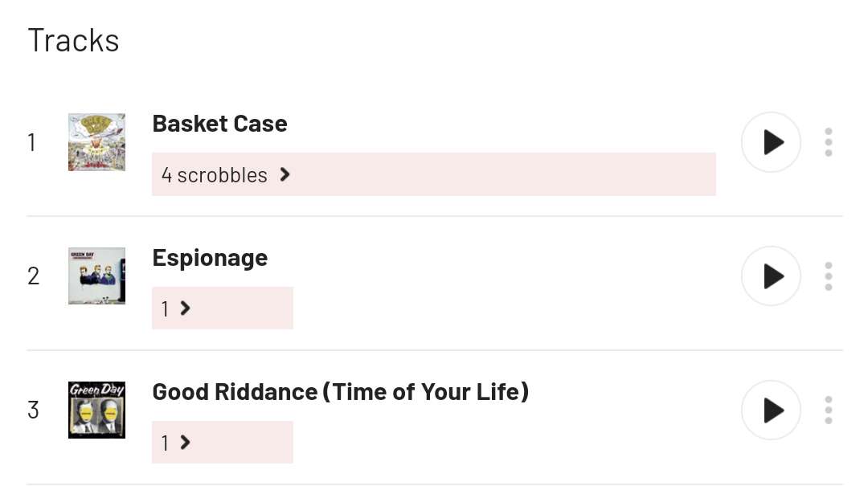
Task: Click Good Riddance's scrobble count of 1
Action: [x=166, y=443]
